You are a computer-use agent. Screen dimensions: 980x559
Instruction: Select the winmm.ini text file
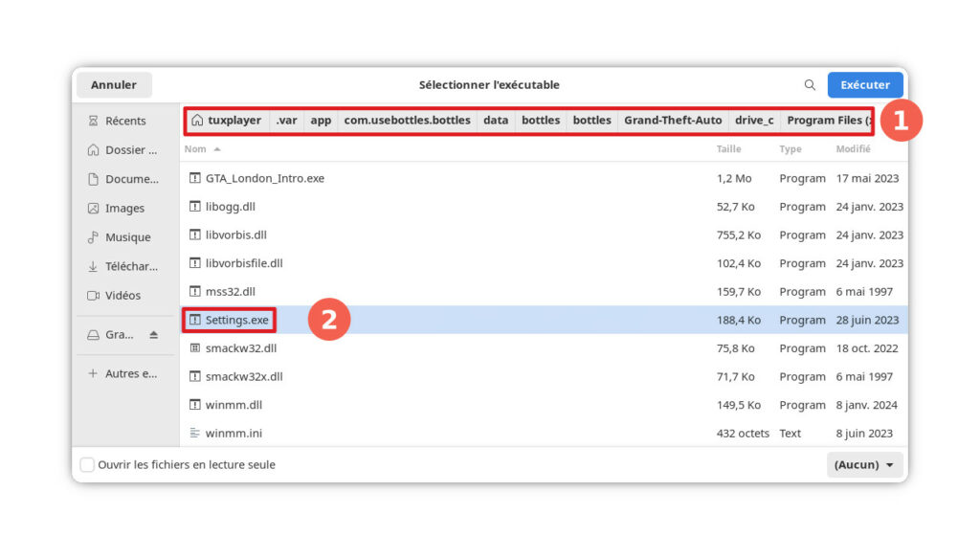coord(234,434)
